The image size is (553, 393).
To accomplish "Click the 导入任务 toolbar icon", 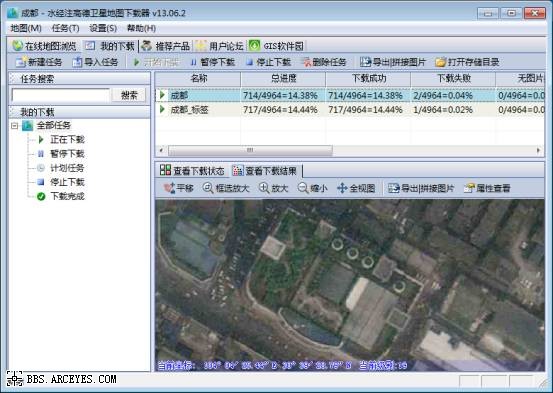I will [77, 62].
